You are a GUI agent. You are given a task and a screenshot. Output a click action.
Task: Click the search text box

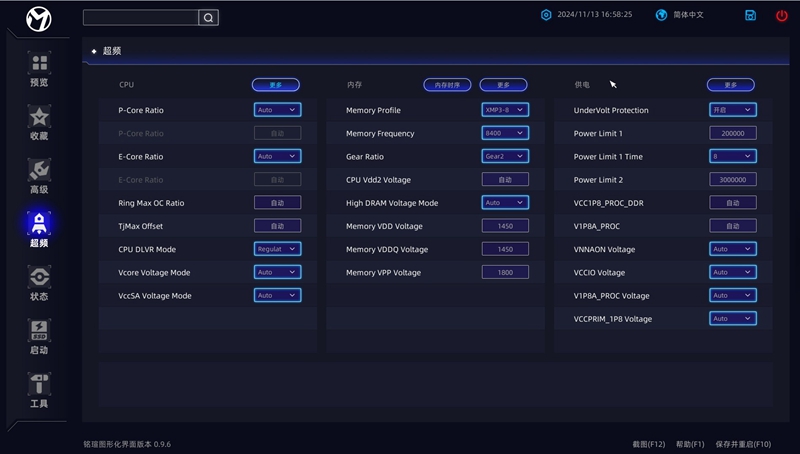[x=140, y=17]
